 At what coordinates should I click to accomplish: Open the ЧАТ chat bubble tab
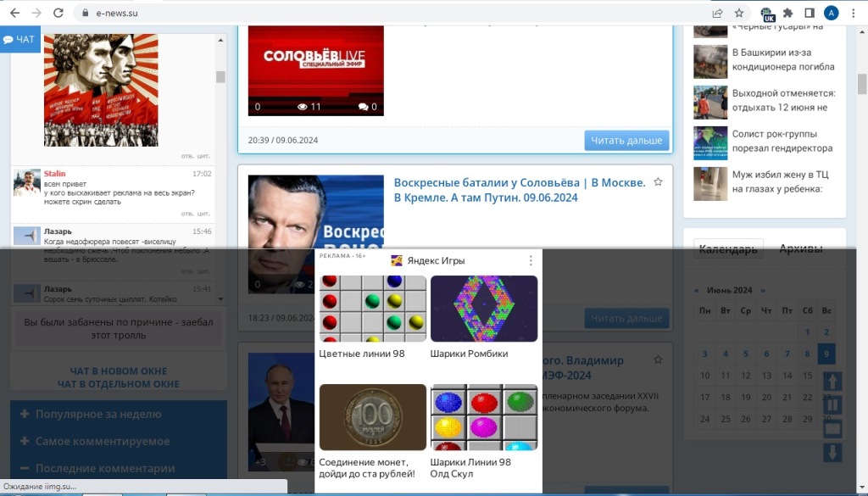[20, 39]
